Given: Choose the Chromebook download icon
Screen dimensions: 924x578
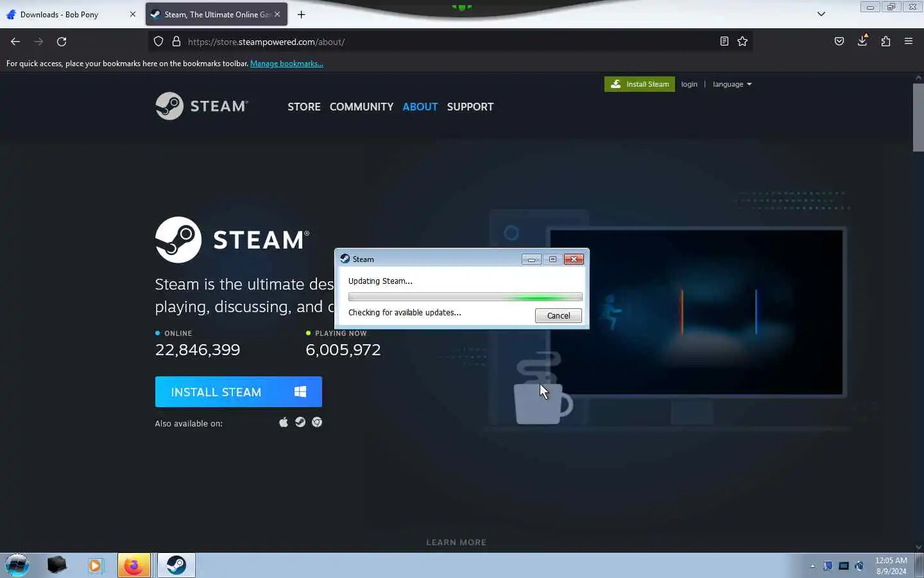Looking at the screenshot, I should tap(317, 422).
